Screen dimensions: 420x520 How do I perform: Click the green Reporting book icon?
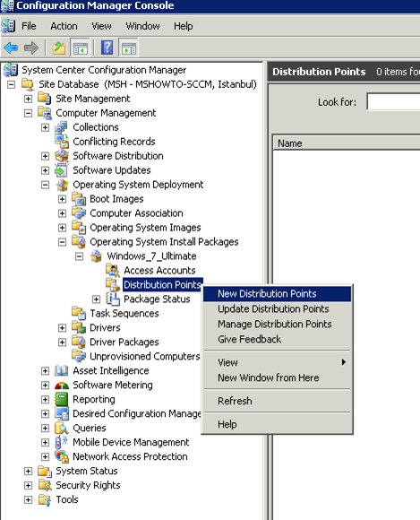61,399
